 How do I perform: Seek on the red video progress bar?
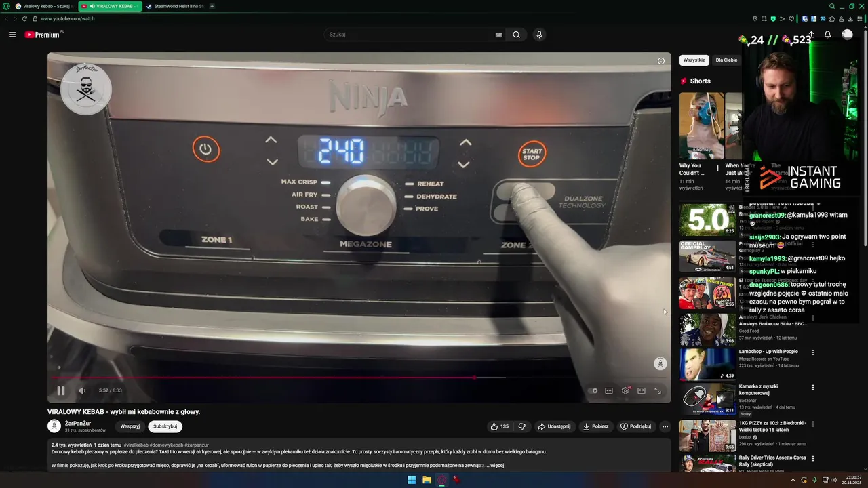(359, 378)
